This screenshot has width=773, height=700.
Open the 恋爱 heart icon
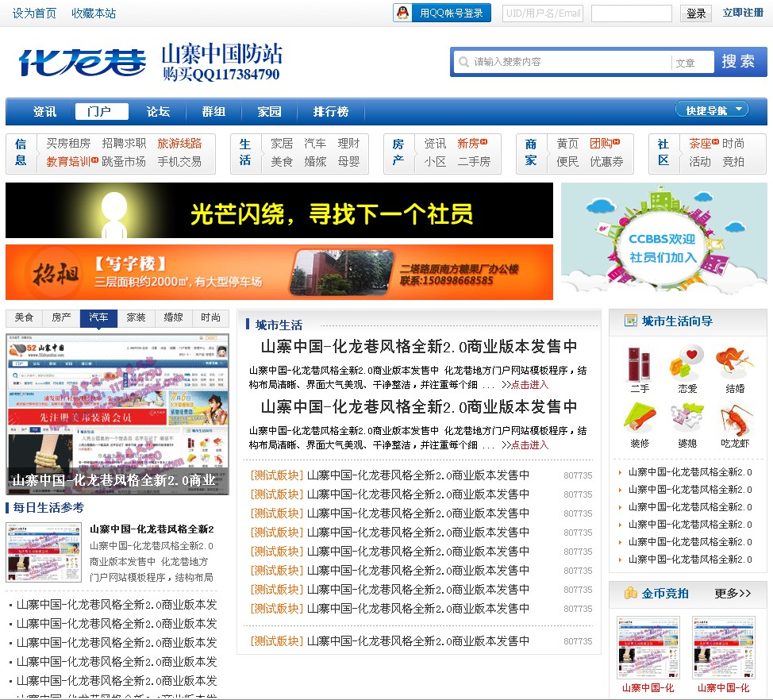pyautogui.click(x=686, y=363)
